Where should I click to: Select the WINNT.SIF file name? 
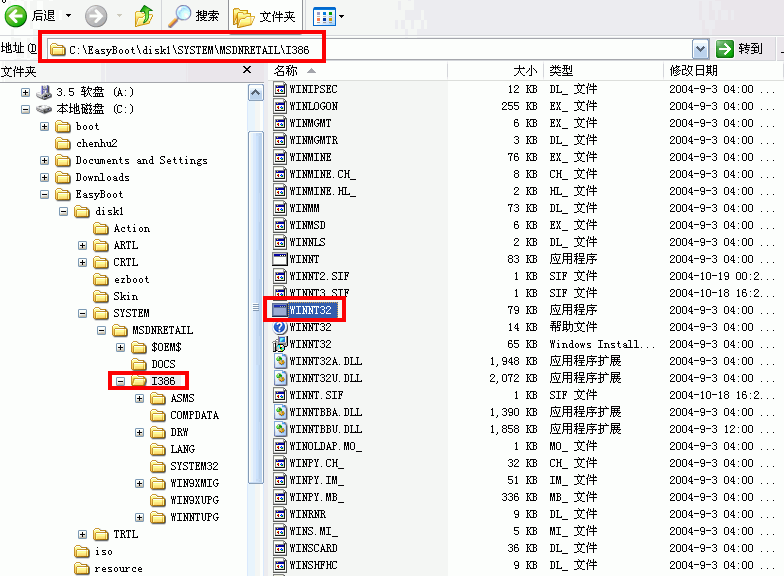316,396
